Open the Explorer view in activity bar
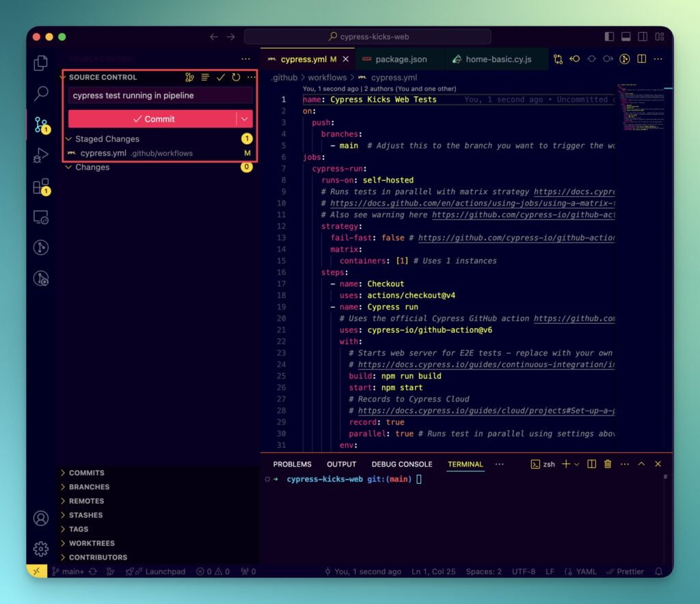700x604 pixels. coord(40,63)
